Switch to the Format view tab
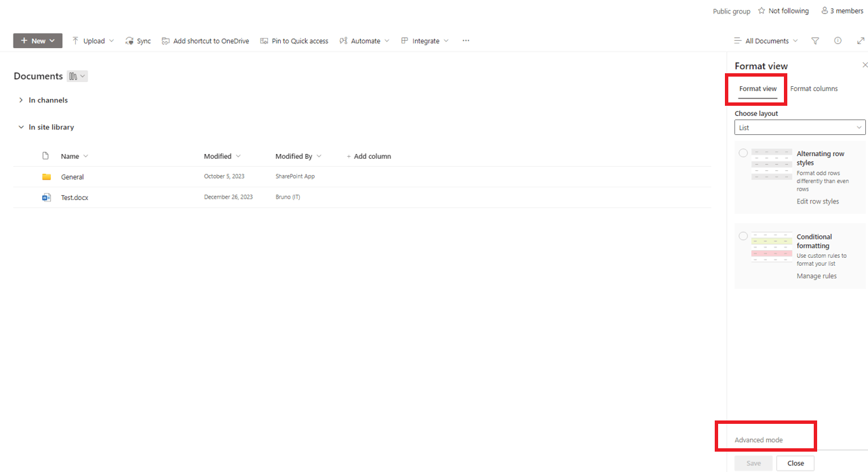The height and width of the screenshot is (472, 868). pyautogui.click(x=758, y=89)
